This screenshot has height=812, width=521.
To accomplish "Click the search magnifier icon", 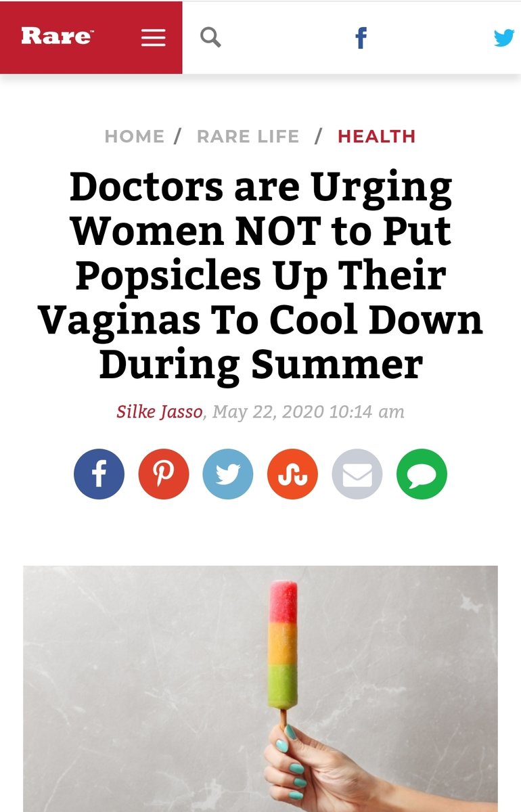I will click(211, 37).
